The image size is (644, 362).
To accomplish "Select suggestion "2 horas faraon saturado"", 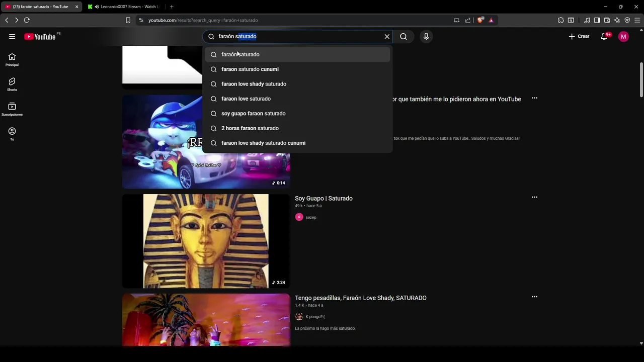I will coord(297,128).
